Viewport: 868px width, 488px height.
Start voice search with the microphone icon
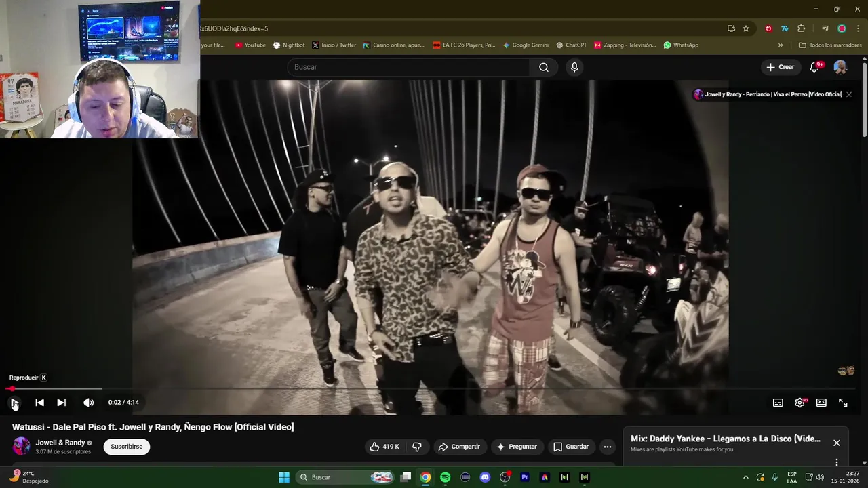coord(574,67)
